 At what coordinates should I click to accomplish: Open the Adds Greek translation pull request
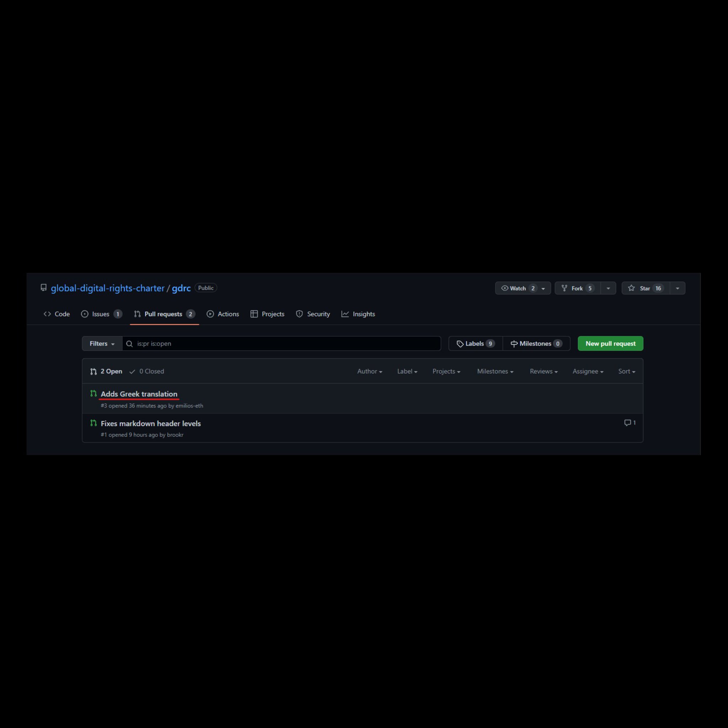click(139, 394)
